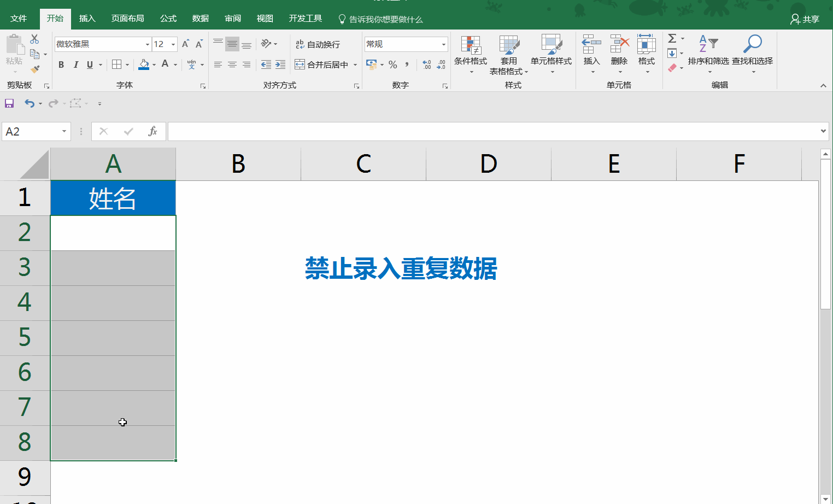Open 单元格样式 (Cell Styles)
Screen dimensions: 833x504
[x=552, y=53]
